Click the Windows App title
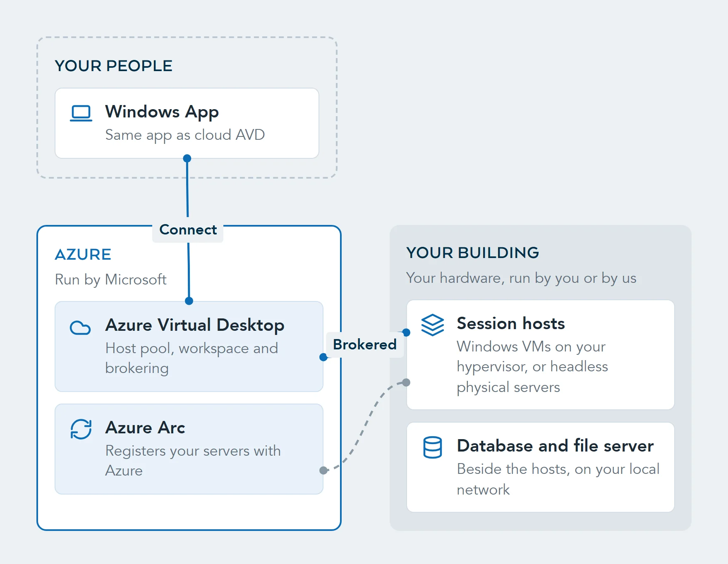The image size is (728, 564). [162, 112]
